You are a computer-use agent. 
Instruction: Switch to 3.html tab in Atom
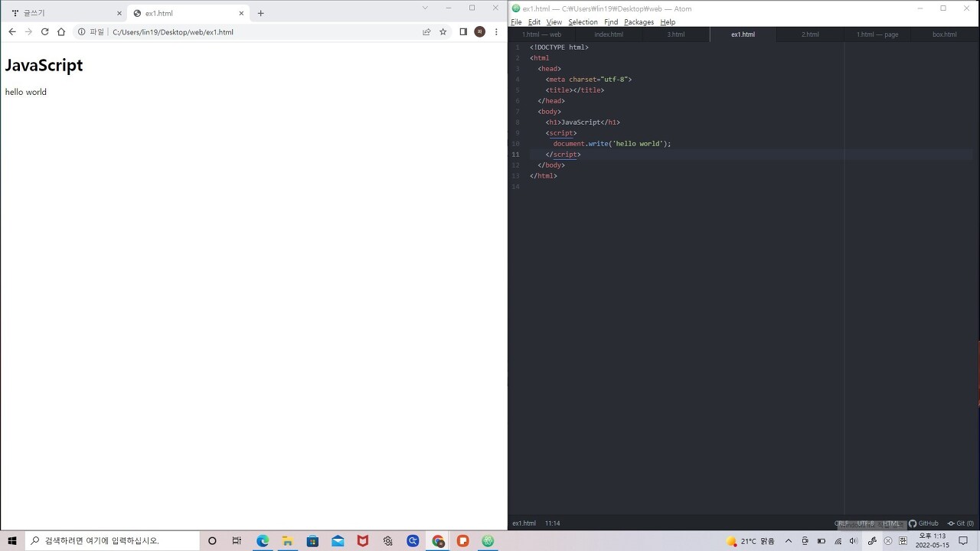coord(676,34)
